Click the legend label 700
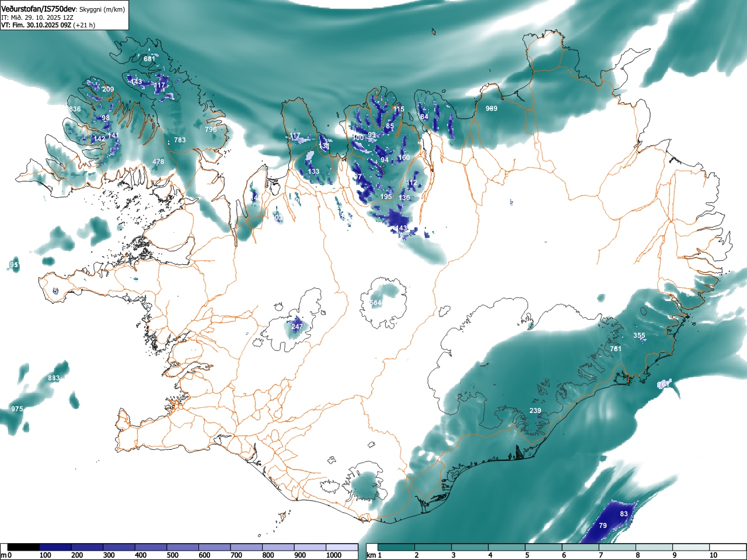Image resolution: width=747 pixels, height=560 pixels. pos(236,555)
